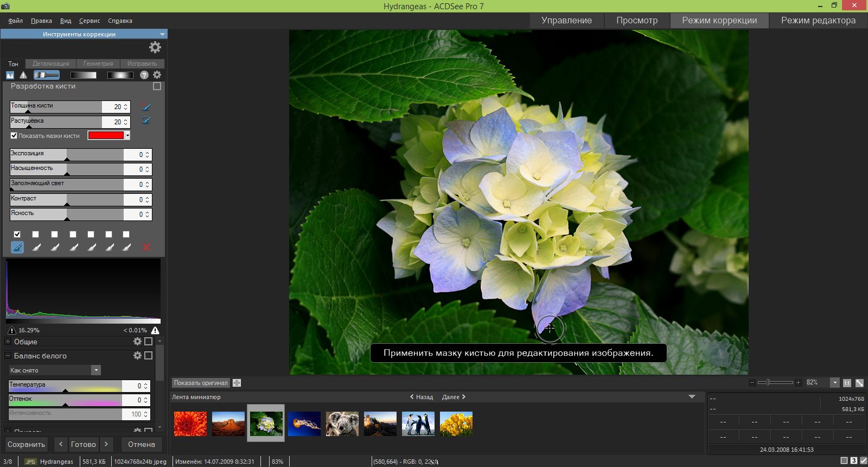
Task: Click the checkmark icon in status bar corner
Action: (863, 460)
